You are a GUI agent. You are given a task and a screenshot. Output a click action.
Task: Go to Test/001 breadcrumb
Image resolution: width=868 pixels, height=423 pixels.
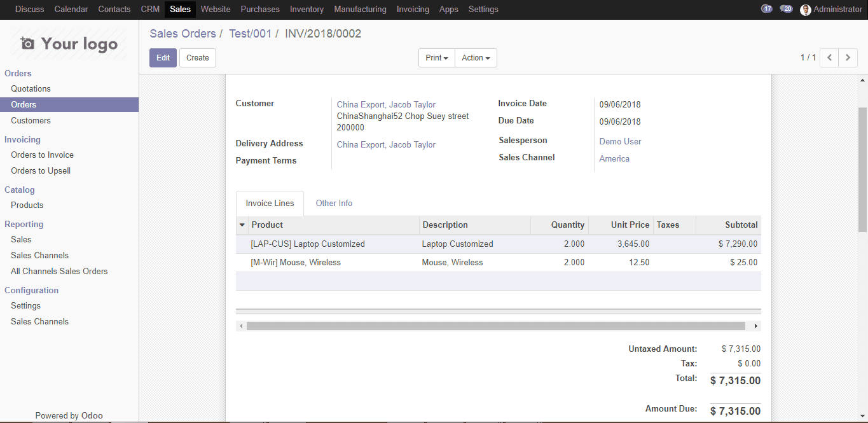point(250,34)
